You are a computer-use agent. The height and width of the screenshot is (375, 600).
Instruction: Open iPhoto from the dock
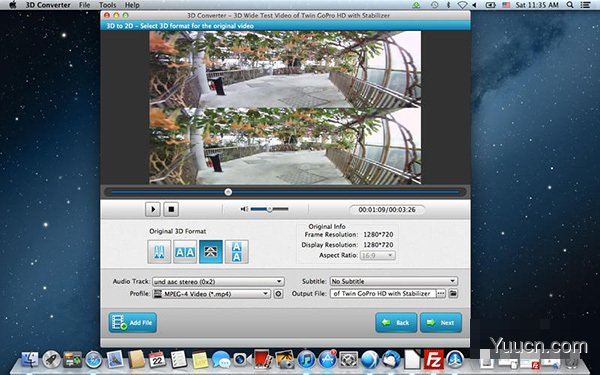(x=285, y=359)
